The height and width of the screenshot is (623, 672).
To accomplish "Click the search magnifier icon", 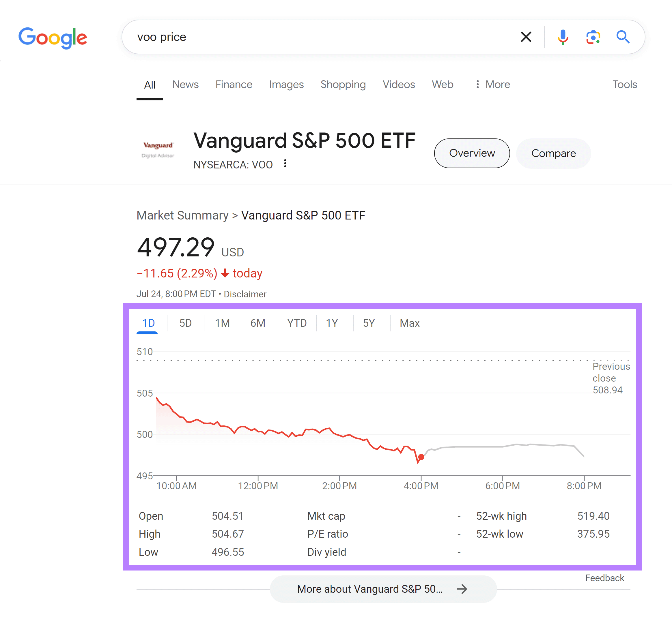I will 623,37.
